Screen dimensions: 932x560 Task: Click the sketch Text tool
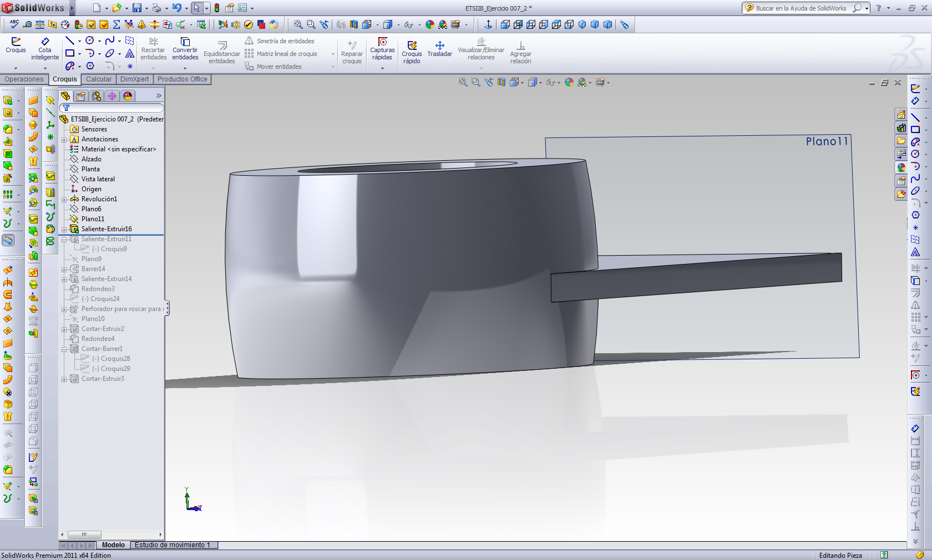coord(130,53)
